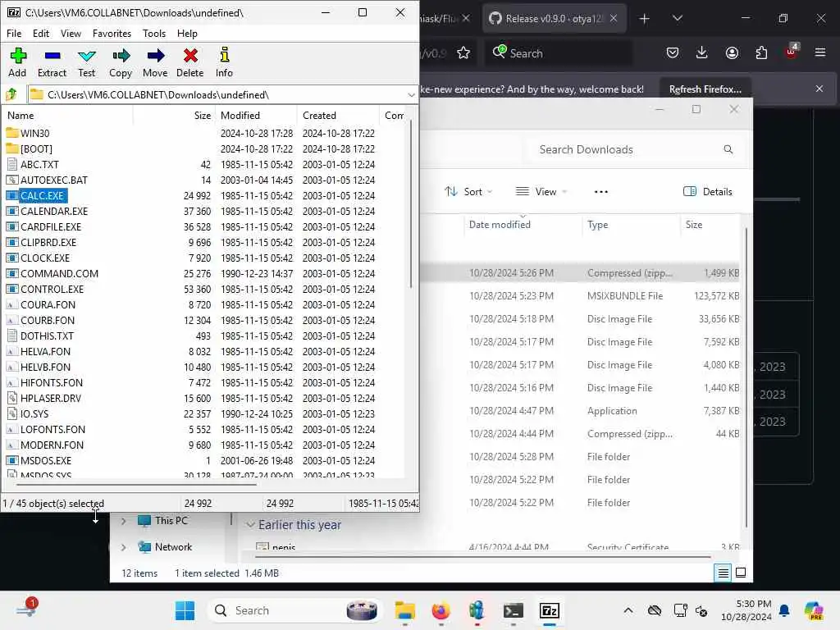Click the Test toolbar icon
Viewport: 840px width, 630px height.
86,62
